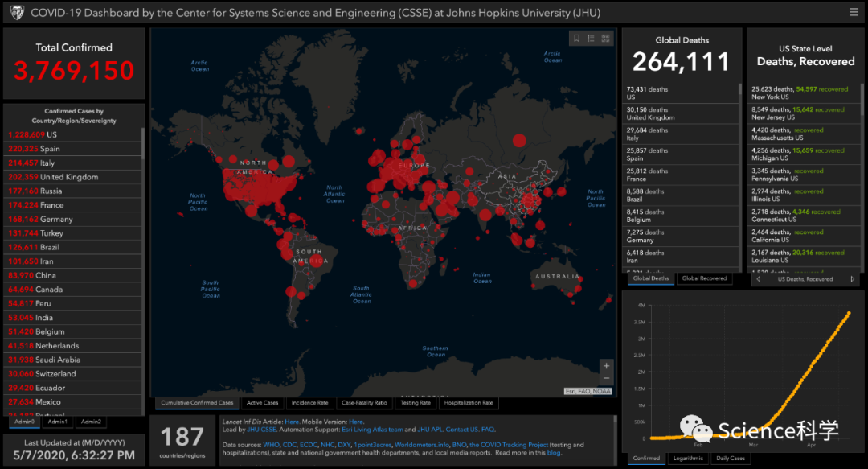868x469 pixels.
Task: Open the COVID Tracking Project link
Action: [509, 445]
